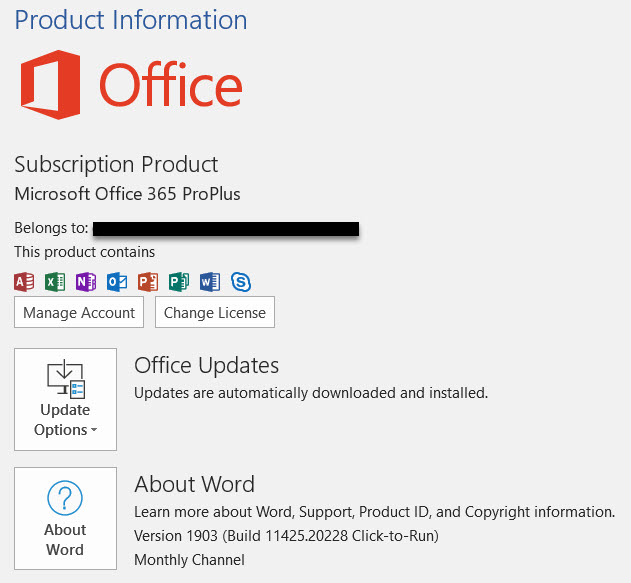The height and width of the screenshot is (583, 631).
Task: Click the Subscription Product heading
Action: coord(116,165)
